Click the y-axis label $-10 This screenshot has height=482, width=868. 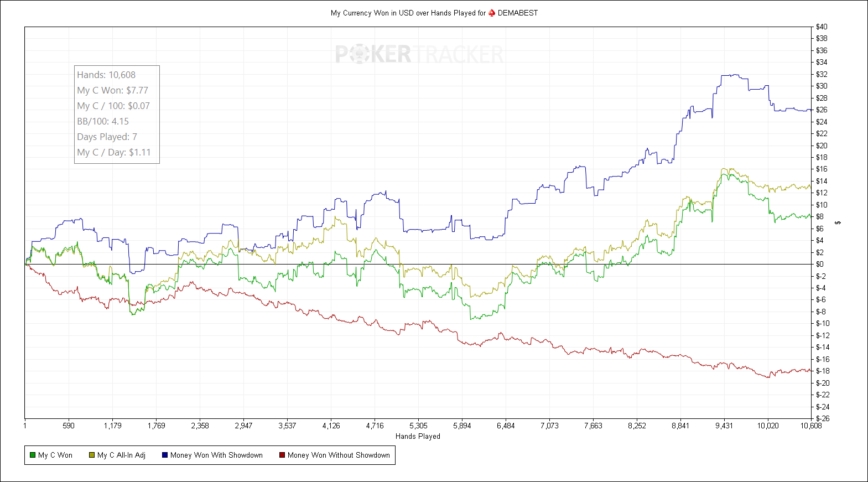pos(823,323)
